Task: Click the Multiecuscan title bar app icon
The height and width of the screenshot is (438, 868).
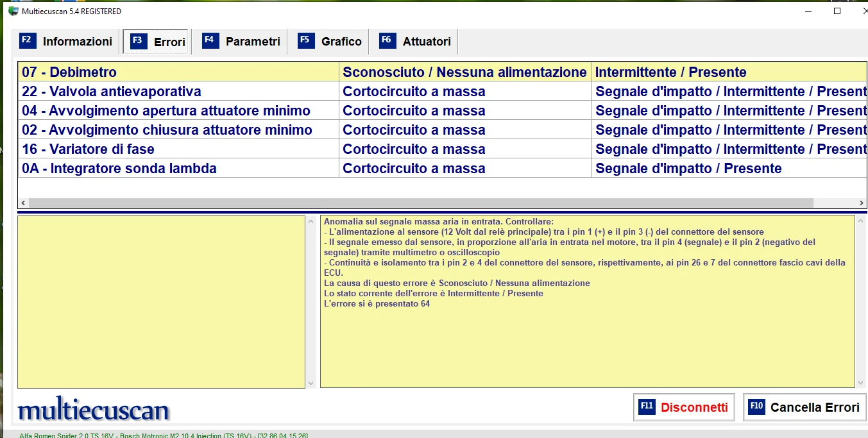Action: pyautogui.click(x=13, y=11)
